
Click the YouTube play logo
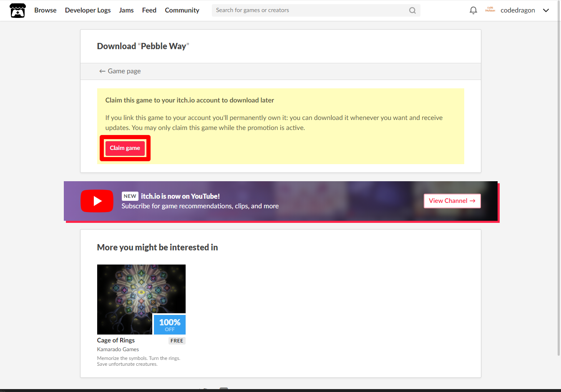coord(97,201)
